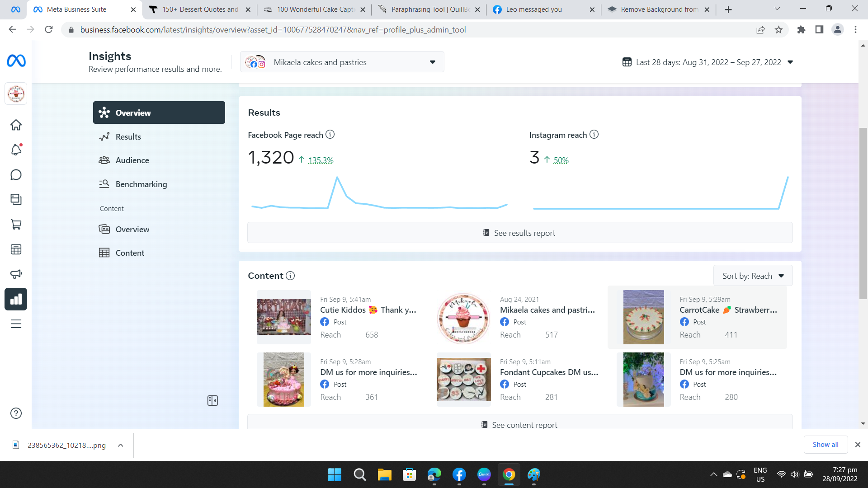Click the 135.3% reach change link

321,160
